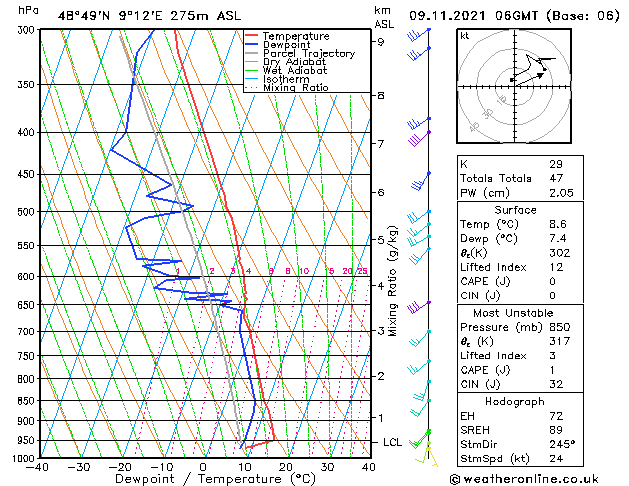Click the blue Dewpoint legend line

(251, 45)
